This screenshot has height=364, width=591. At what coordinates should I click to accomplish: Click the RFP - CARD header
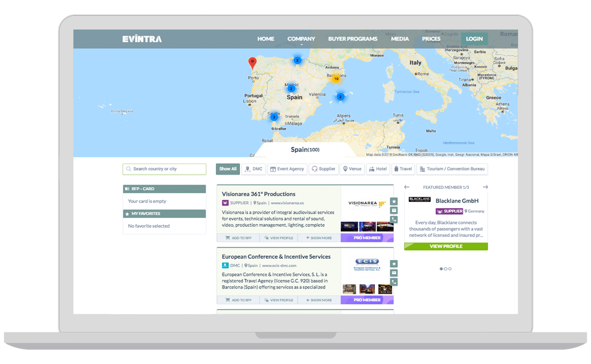[x=164, y=189]
